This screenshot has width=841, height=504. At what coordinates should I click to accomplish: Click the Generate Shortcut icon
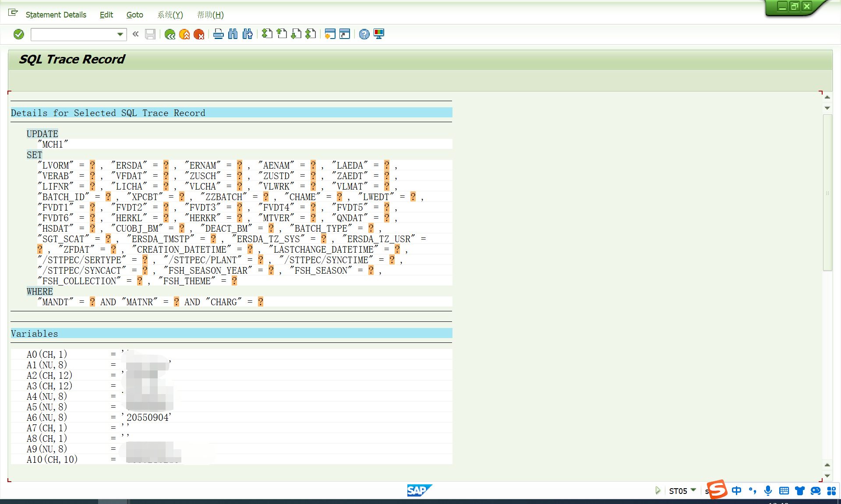point(345,34)
